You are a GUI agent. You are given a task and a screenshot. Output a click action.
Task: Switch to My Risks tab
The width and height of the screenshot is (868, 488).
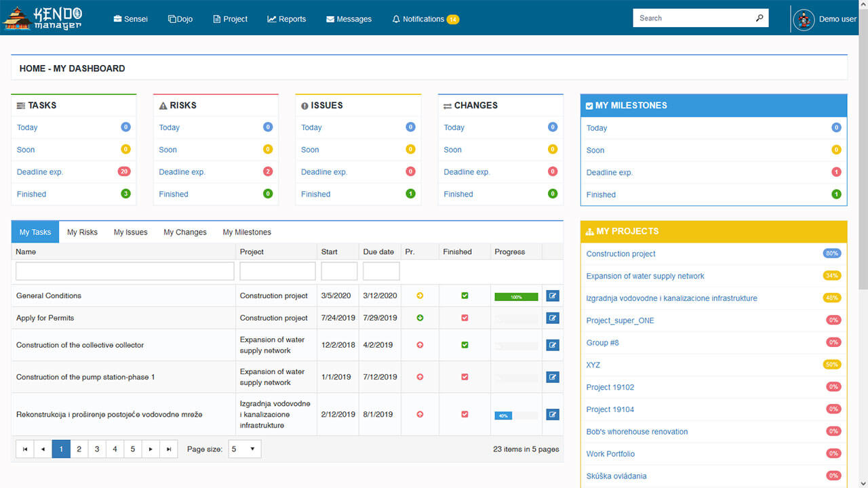[x=82, y=232]
